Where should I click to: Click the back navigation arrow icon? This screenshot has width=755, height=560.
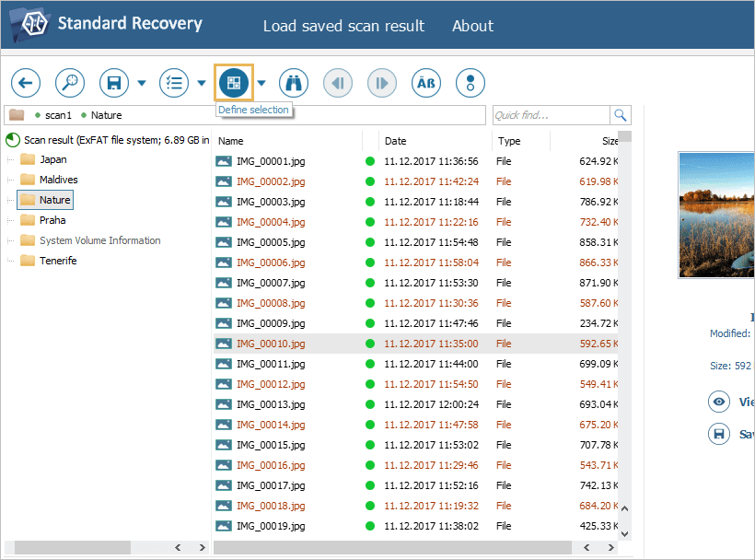25,83
